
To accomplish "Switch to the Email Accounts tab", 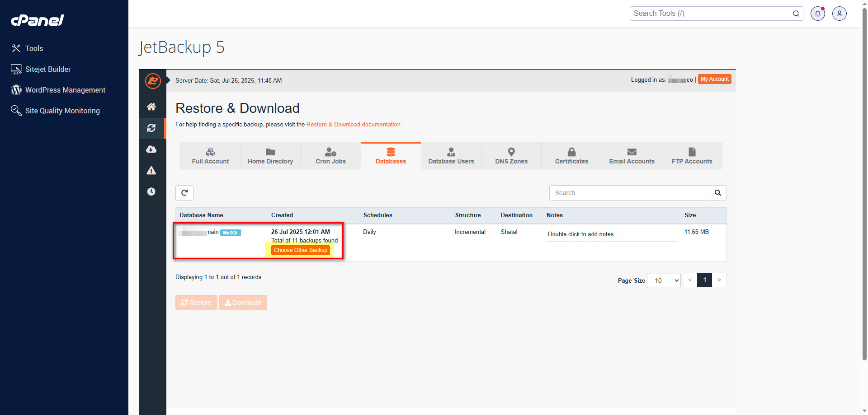I will click(x=632, y=156).
